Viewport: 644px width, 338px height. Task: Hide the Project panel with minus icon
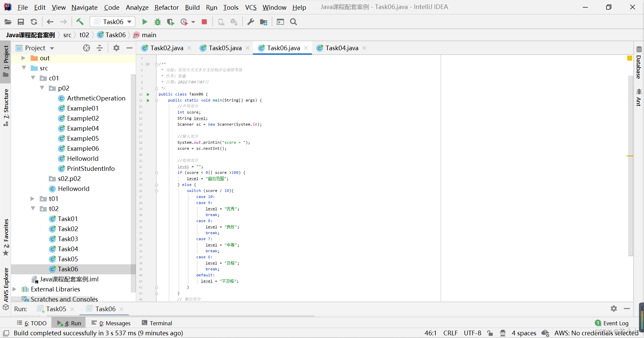pyautogui.click(x=129, y=48)
